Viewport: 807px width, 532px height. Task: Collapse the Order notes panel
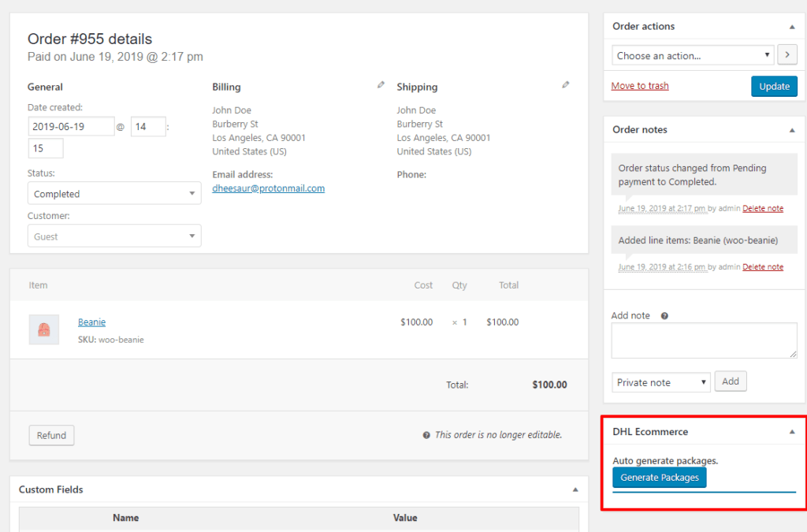(x=792, y=129)
